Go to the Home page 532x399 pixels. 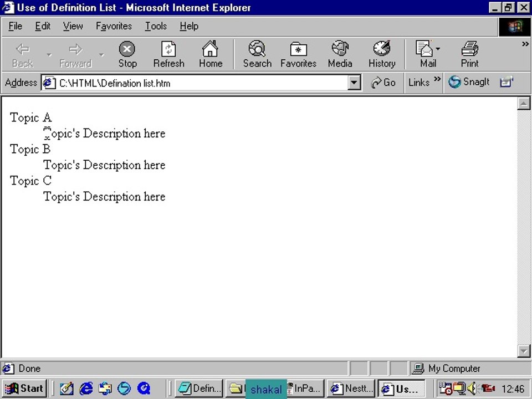coord(211,55)
